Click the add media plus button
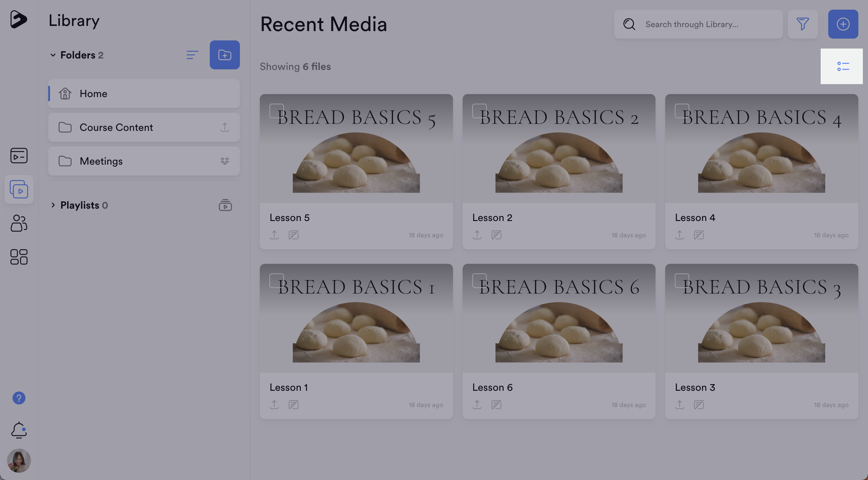The image size is (868, 480). 843,24
